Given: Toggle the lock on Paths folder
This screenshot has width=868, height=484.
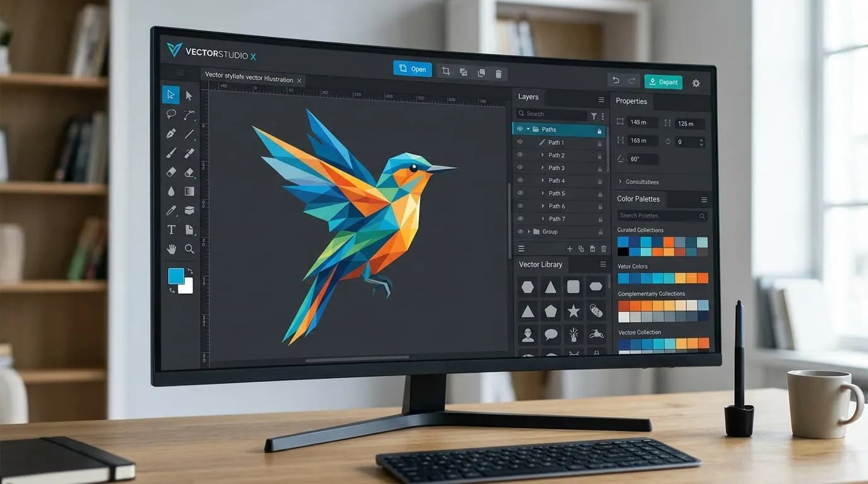Looking at the screenshot, I should (x=599, y=130).
